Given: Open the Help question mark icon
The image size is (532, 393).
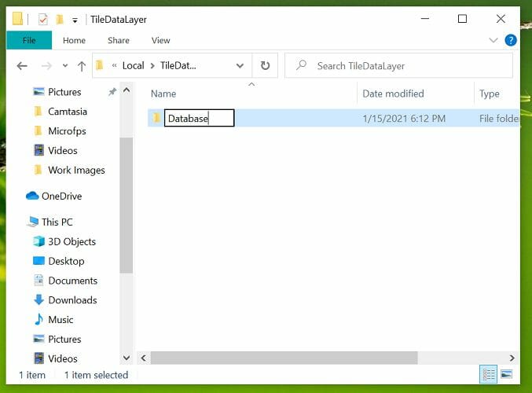Looking at the screenshot, I should pyautogui.click(x=511, y=40).
